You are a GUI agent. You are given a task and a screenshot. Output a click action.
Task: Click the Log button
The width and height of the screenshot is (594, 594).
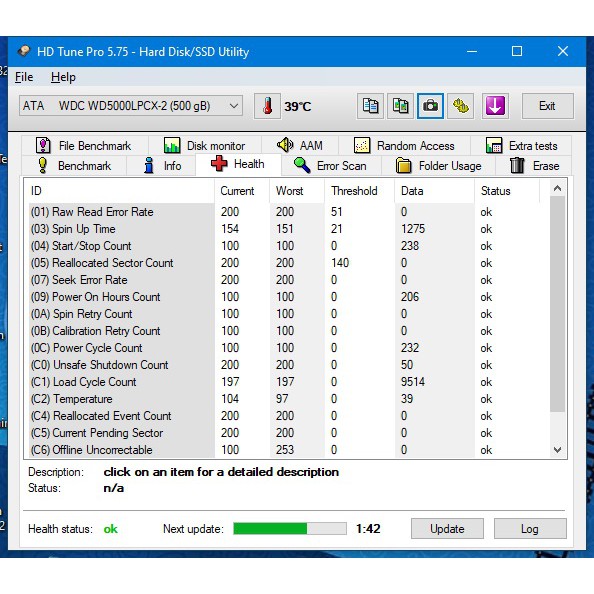click(530, 528)
